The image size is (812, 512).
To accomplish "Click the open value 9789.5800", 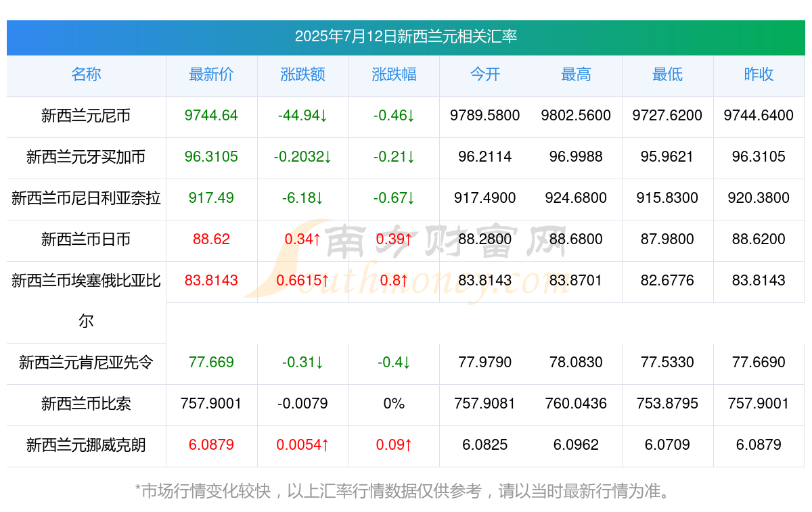I will pos(485,116).
